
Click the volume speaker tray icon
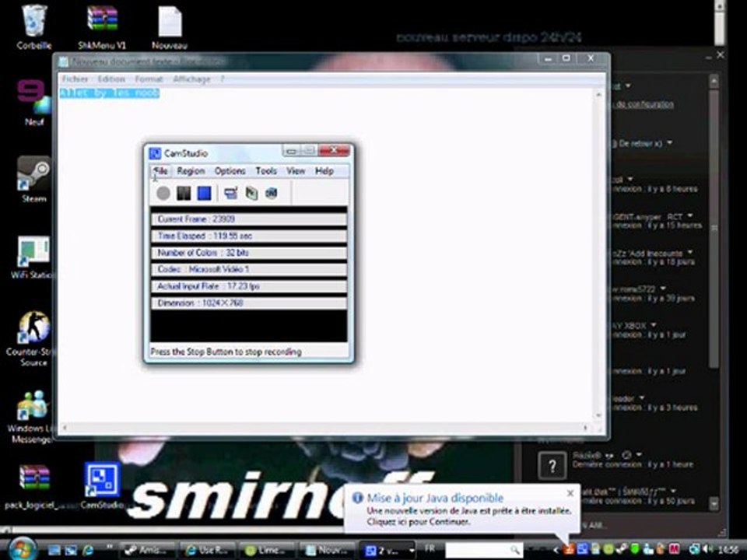pyautogui.click(x=707, y=550)
